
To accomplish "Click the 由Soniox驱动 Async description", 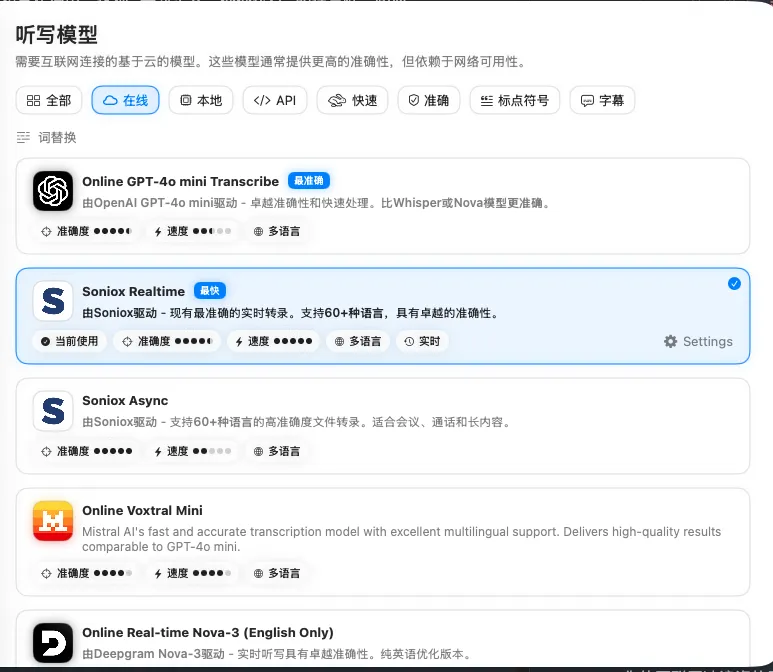I will [x=297, y=422].
